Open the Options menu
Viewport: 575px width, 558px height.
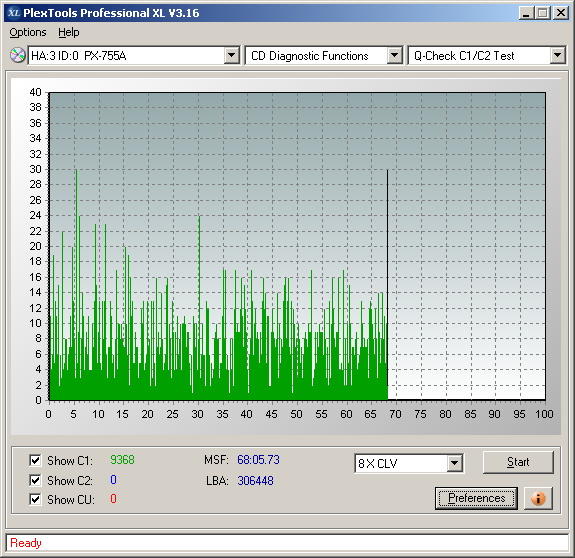click(28, 32)
